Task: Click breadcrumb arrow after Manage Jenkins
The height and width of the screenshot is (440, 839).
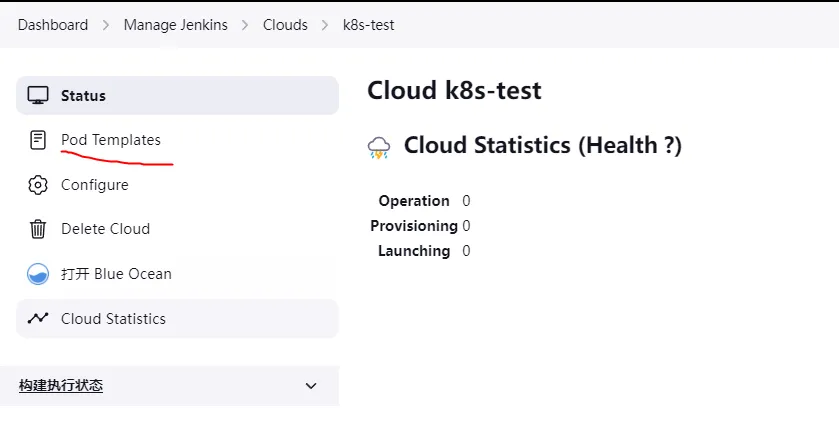Action: 245,25
